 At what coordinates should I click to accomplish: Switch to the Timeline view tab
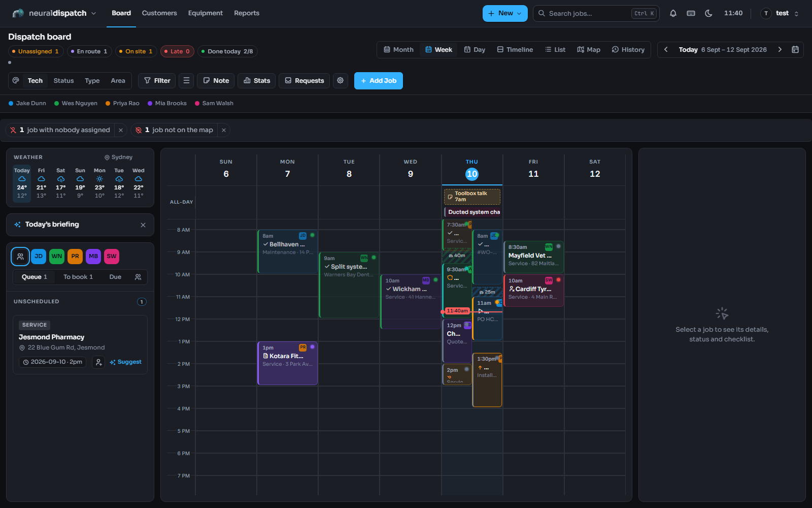coord(515,49)
